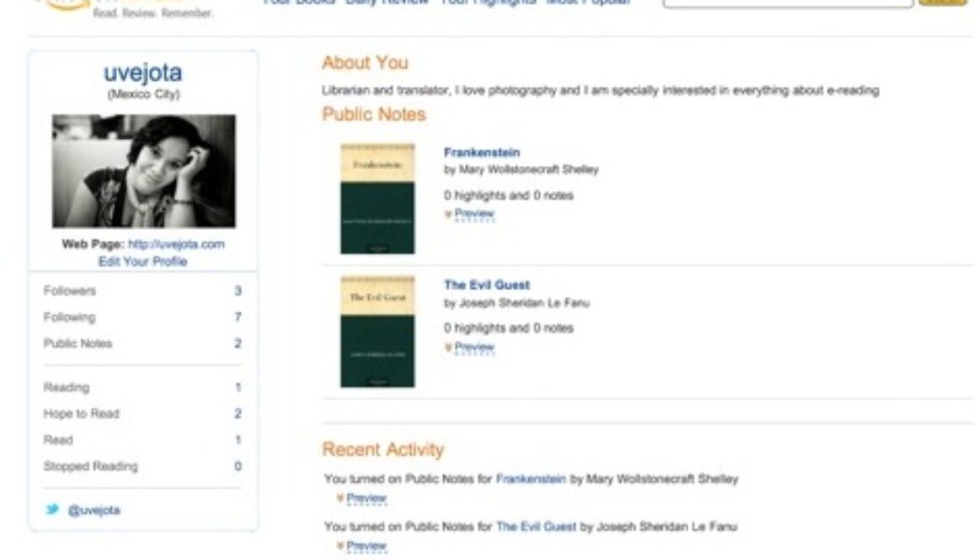Open the Frankenstein title link

(482, 152)
